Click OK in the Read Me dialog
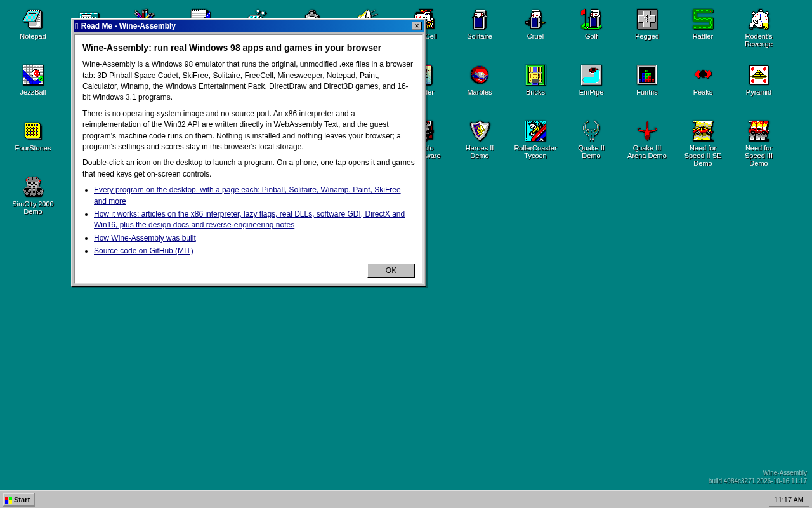The width and height of the screenshot is (812, 508). click(x=391, y=271)
